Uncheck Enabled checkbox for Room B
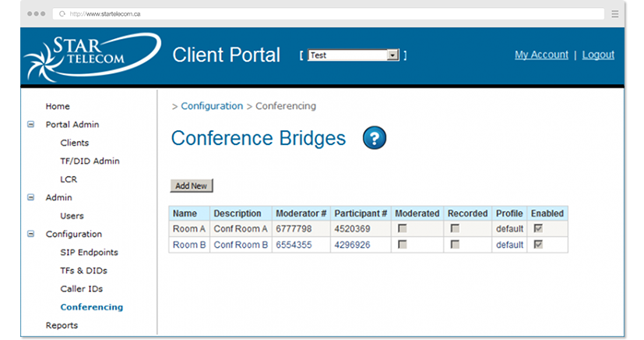This screenshot has height=340, width=644. tap(537, 245)
